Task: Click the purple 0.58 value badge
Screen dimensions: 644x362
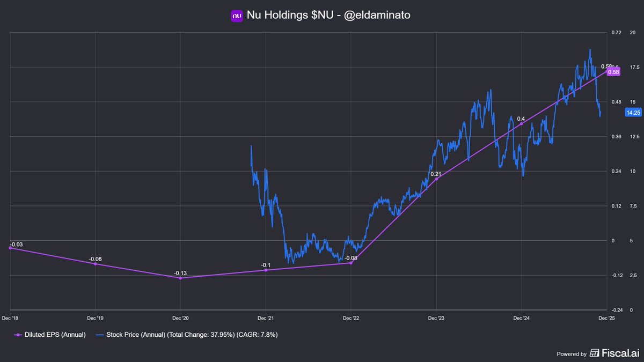Action: coord(614,72)
